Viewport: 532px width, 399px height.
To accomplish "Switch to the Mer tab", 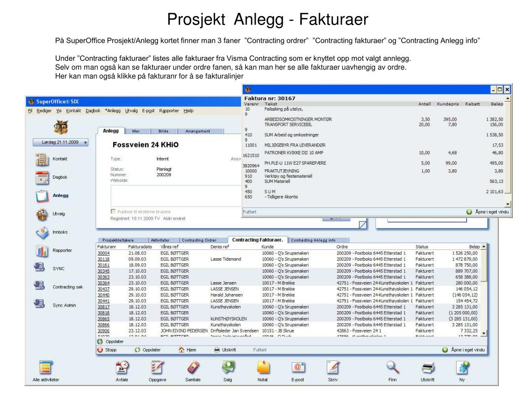I will coord(136,131).
